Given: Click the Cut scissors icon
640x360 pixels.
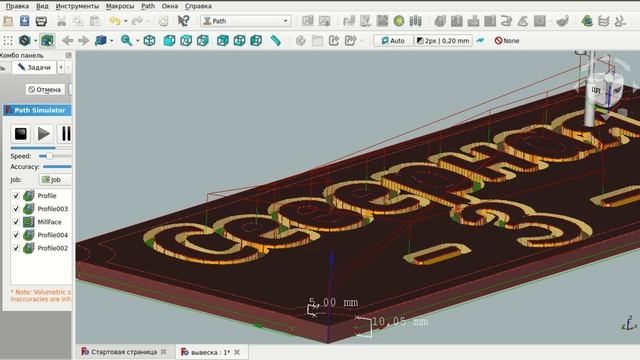Looking at the screenshot, I should pos(62,21).
